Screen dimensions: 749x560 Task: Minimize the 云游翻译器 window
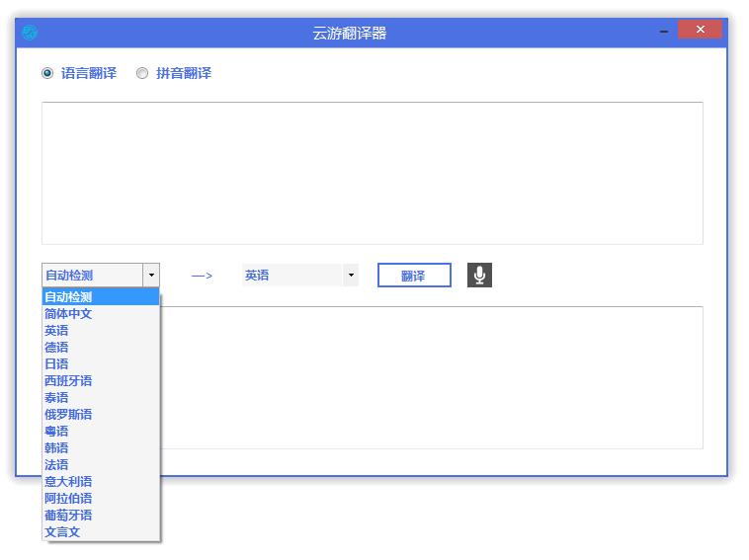pyautogui.click(x=661, y=32)
